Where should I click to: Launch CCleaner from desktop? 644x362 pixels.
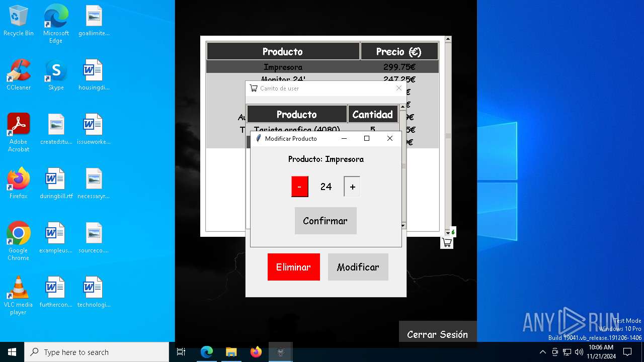pos(19,74)
